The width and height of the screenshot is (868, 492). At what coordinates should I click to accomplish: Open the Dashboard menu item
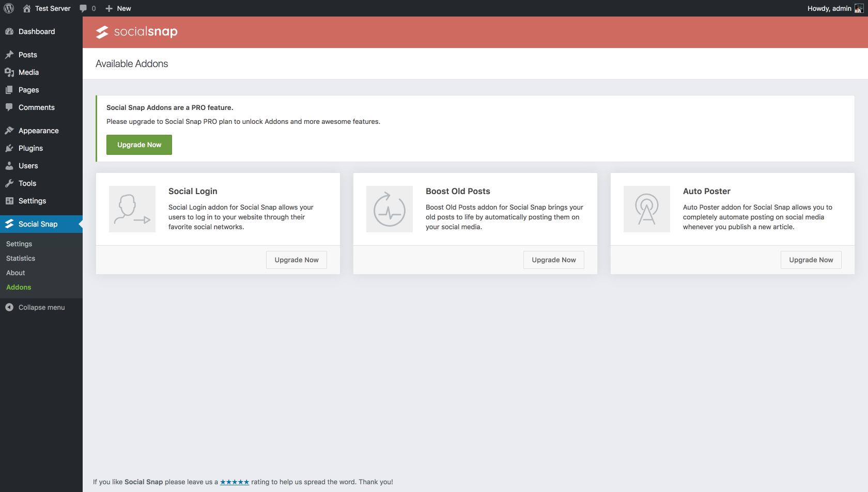[x=41, y=31]
